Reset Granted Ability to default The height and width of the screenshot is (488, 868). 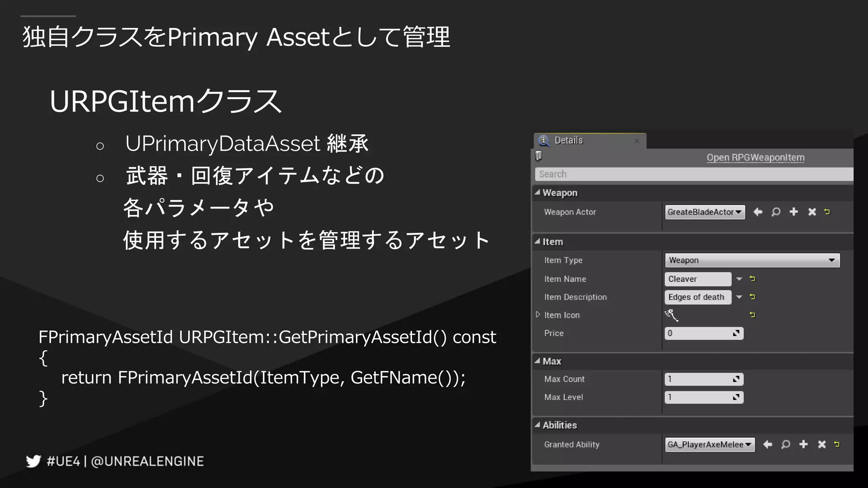[x=837, y=444]
